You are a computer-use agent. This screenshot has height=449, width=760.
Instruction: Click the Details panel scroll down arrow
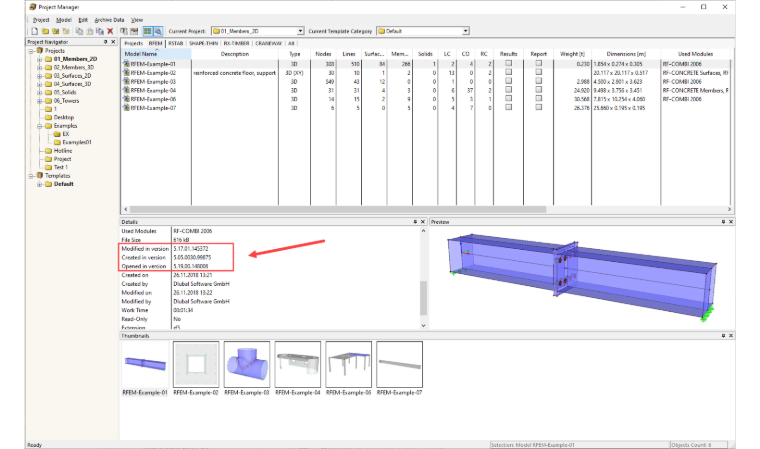pyautogui.click(x=423, y=325)
